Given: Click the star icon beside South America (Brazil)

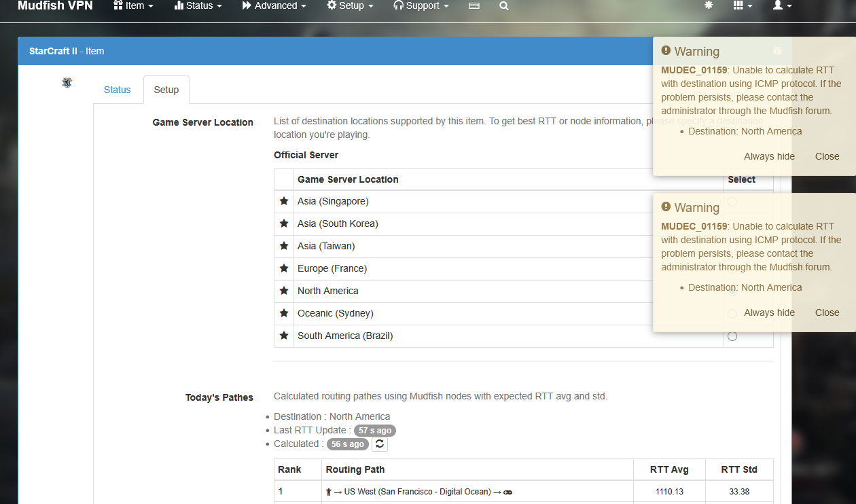Looking at the screenshot, I should [284, 336].
